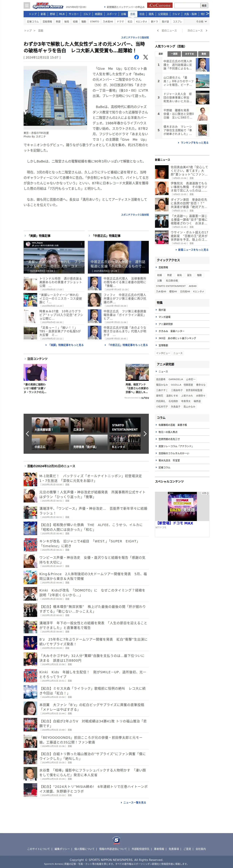Select the 記者コラム sub-menu item
233x868 pixels.
(x=33, y=22)
